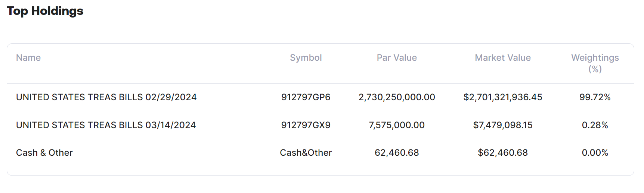Click market value $2,701,321,936.45
Viewport: 644px width, 193px height.
click(x=502, y=97)
